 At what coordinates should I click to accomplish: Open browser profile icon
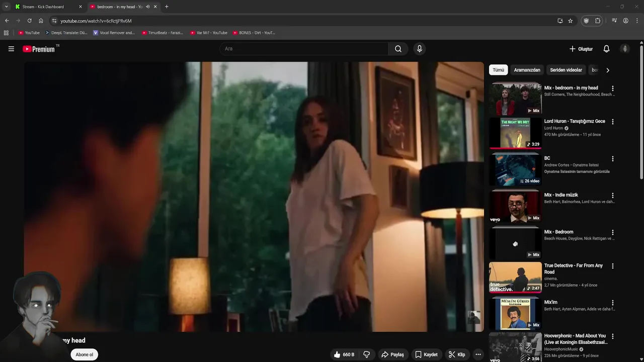(x=626, y=21)
